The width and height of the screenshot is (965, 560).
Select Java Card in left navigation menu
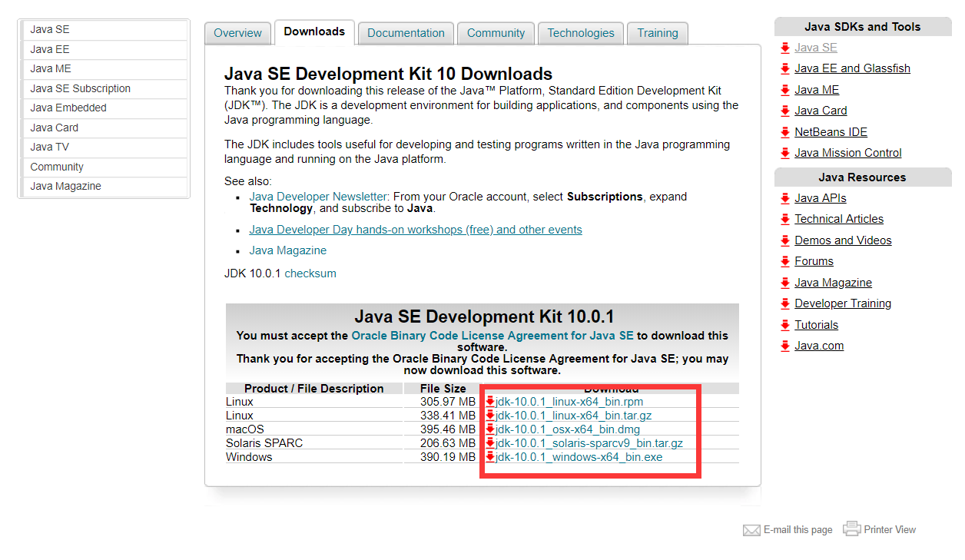pyautogui.click(x=104, y=128)
